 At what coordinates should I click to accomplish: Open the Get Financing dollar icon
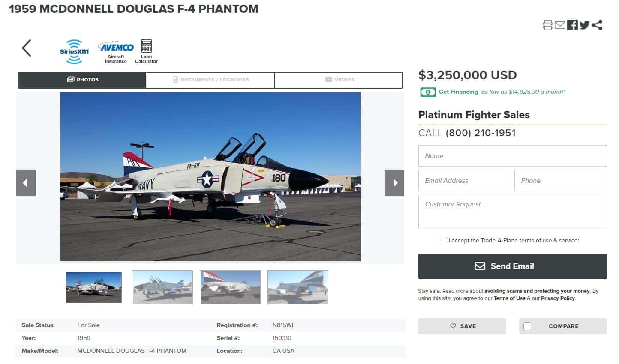click(427, 92)
